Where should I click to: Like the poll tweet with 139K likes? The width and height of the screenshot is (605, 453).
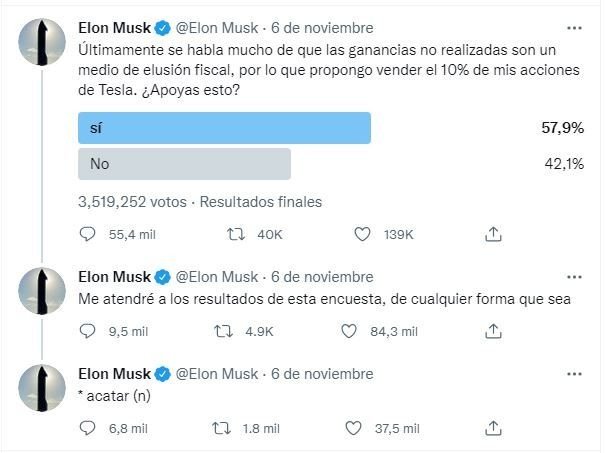click(x=362, y=234)
